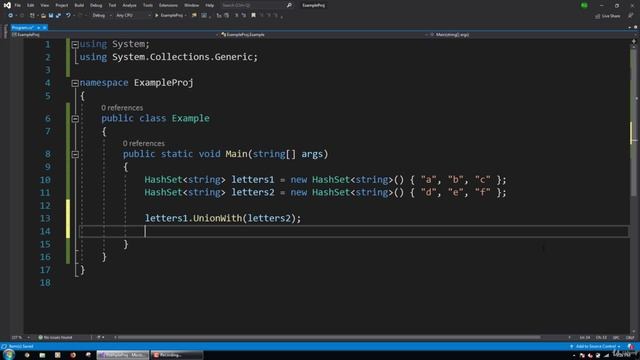Close the Program.cs tab
The image size is (640, 360).
click(x=44, y=28)
